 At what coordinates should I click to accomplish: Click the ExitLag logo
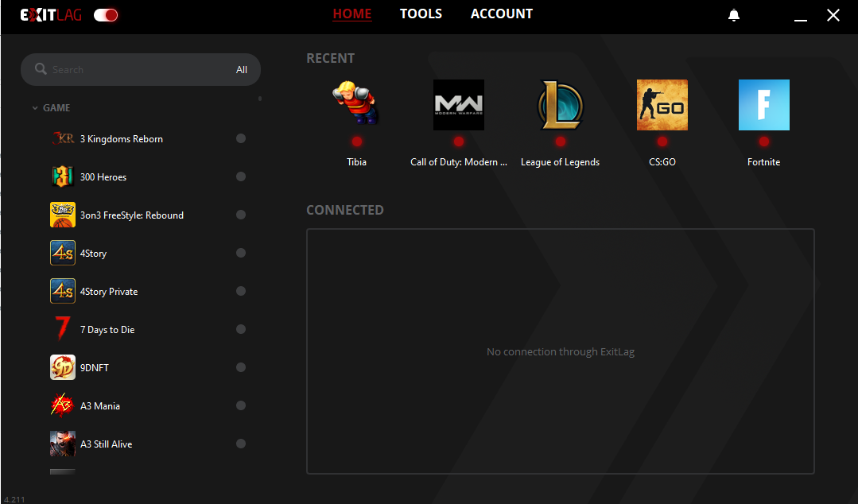pyautogui.click(x=51, y=15)
